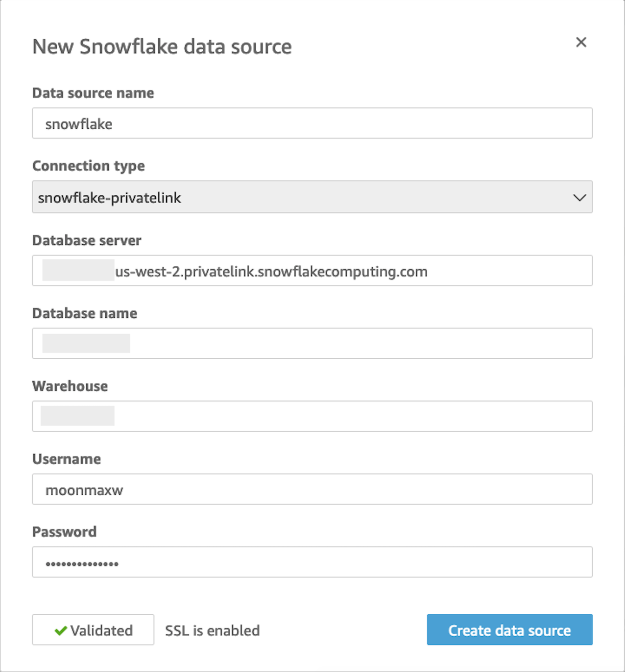This screenshot has height=672, width=625.
Task: Click the Create data source button
Action: click(x=509, y=630)
